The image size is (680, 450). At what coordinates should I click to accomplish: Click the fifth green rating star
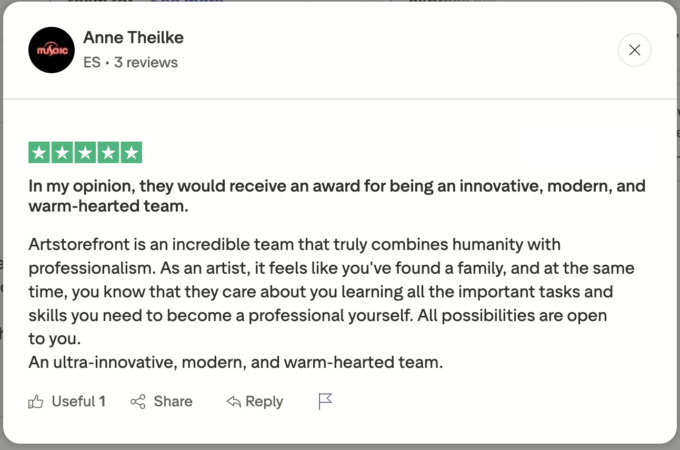point(131,153)
